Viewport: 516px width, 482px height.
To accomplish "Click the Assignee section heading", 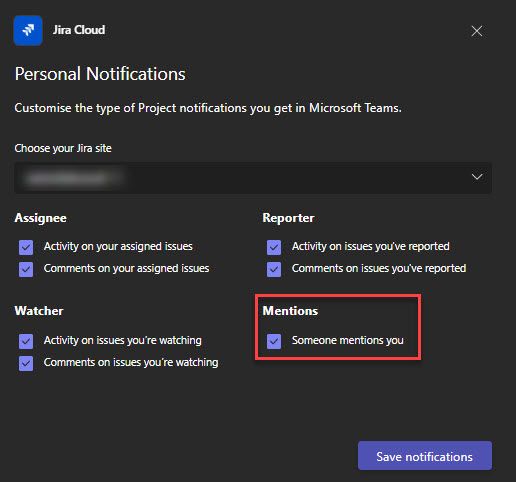I will click(41, 218).
